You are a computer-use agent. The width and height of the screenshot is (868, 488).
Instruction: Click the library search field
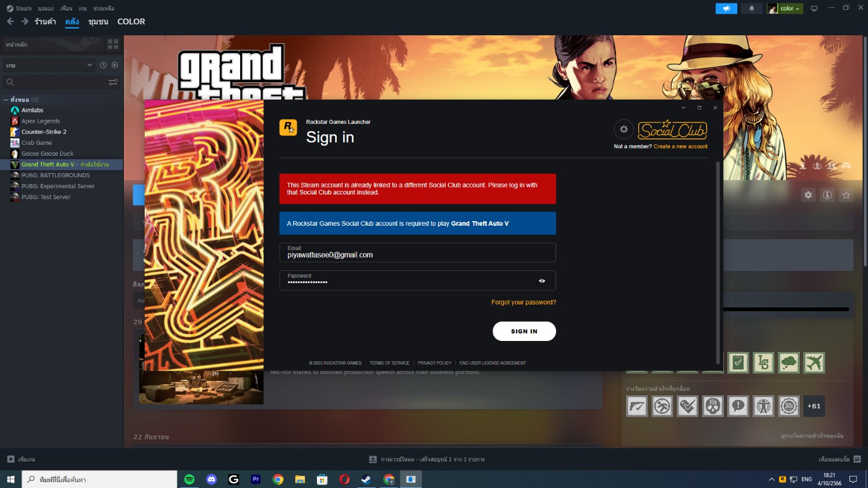pyautogui.click(x=55, y=82)
